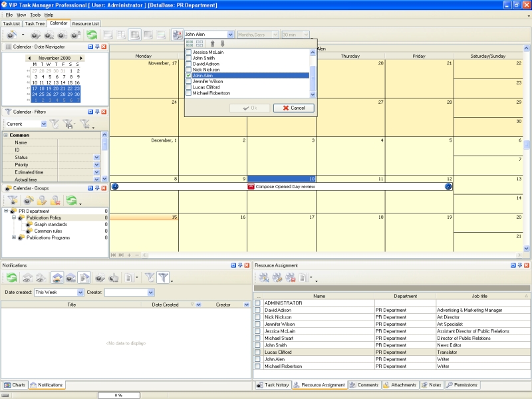The width and height of the screenshot is (532, 399).
Task: Open the Permissions tab
Action: tap(462, 385)
